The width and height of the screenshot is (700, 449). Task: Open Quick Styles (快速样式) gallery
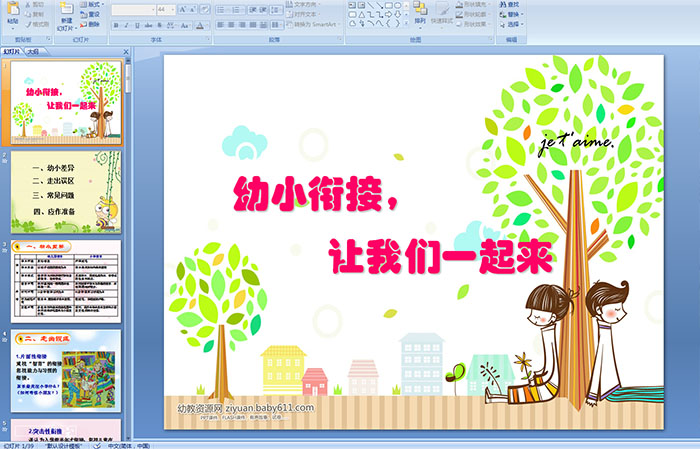pyautogui.click(x=442, y=13)
